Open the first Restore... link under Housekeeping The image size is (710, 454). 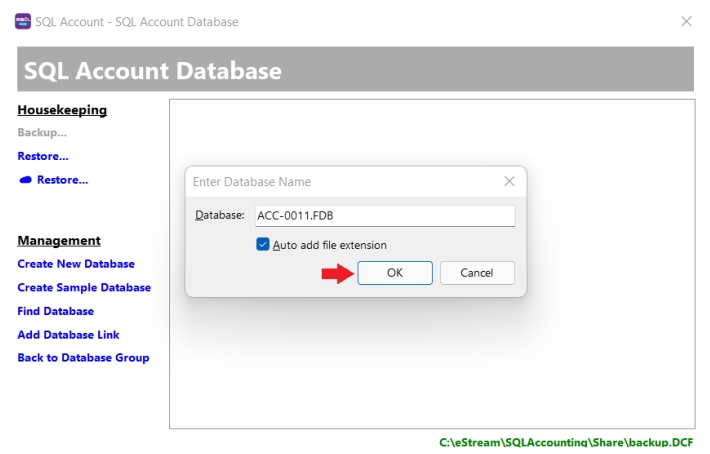[43, 156]
